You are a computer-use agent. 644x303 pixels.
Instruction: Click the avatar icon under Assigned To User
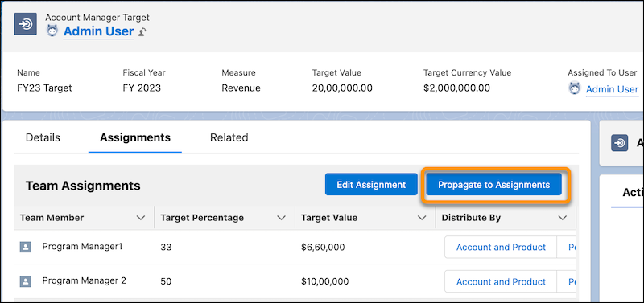click(x=575, y=88)
